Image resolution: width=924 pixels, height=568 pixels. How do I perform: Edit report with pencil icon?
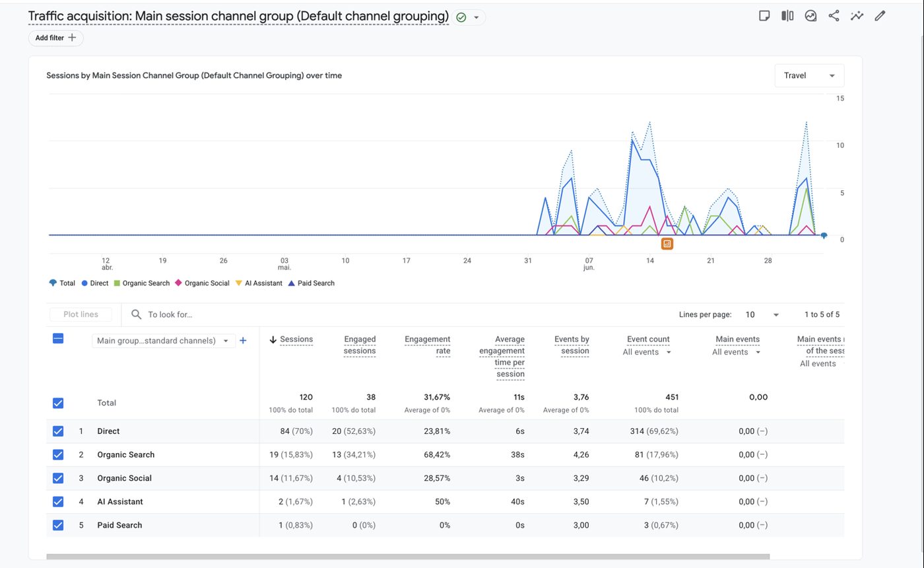[x=880, y=16]
